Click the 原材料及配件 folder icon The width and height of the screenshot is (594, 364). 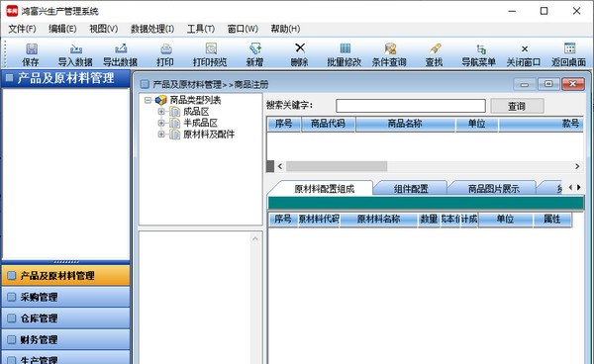tap(174, 134)
